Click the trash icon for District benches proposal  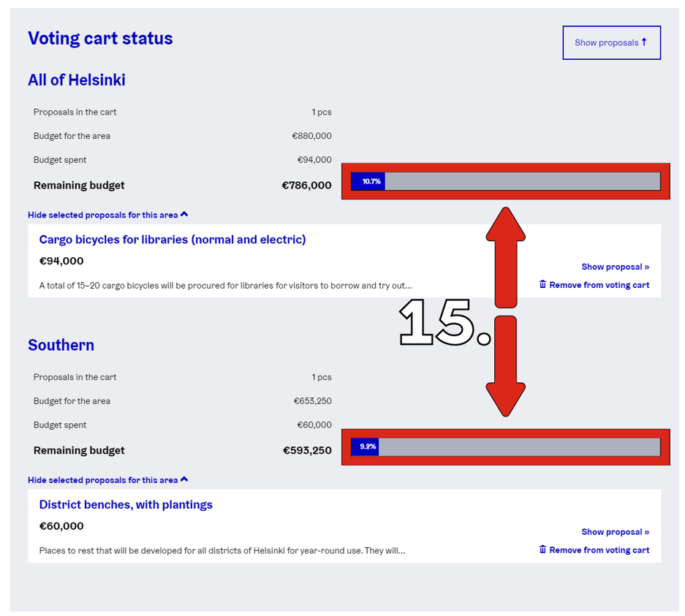(542, 550)
